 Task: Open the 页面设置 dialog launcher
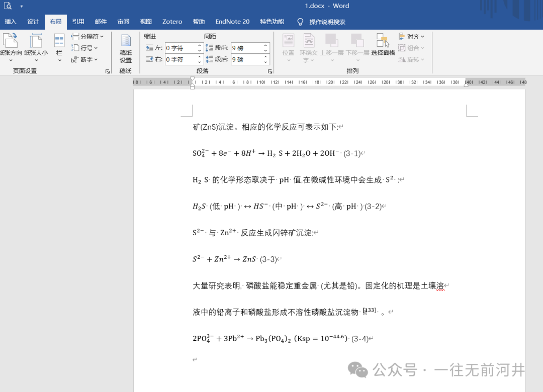click(x=108, y=72)
